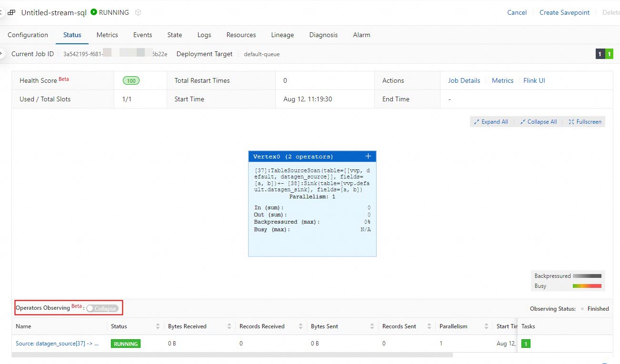
Task: Expand Vertex0 node with plus icon
Action: [368, 157]
